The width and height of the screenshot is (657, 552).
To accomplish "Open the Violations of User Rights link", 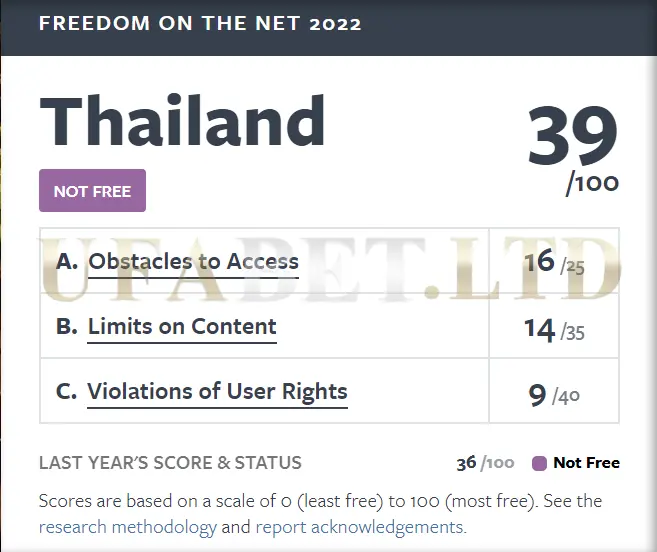I will pos(217,392).
